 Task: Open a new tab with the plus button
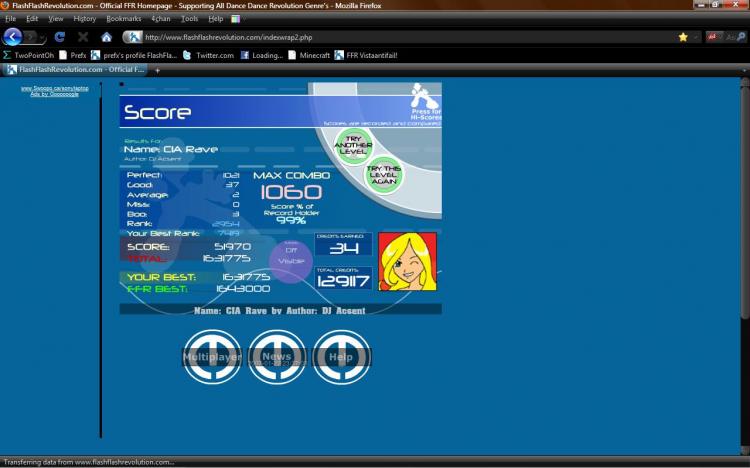click(157, 70)
